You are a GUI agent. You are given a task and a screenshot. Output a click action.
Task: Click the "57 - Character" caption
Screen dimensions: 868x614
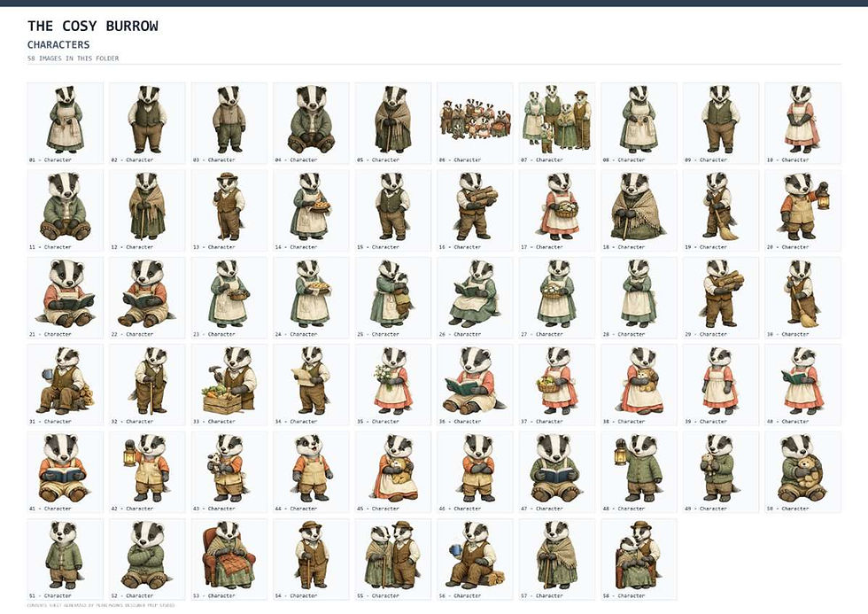(542, 596)
